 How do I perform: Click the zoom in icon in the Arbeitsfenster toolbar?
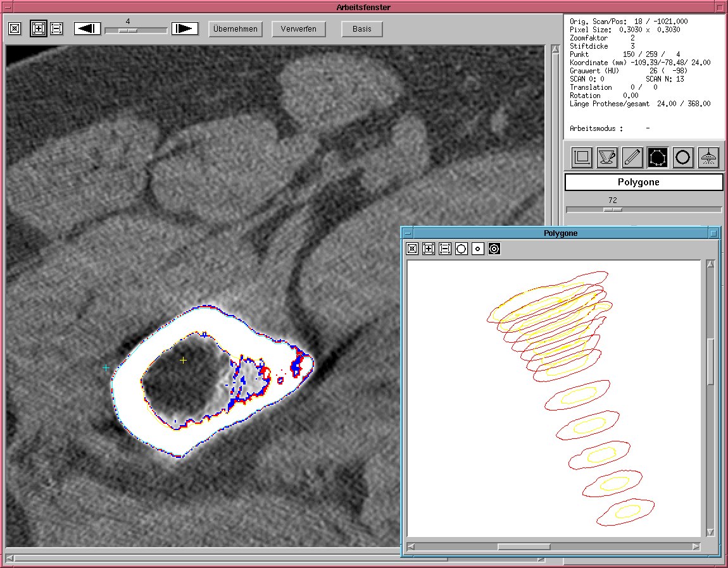(39, 28)
